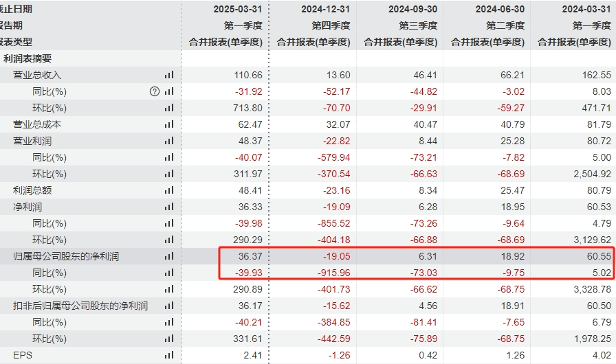Click the 2025-03-31 column header
The width and height of the screenshot is (616, 364).
[238, 9]
